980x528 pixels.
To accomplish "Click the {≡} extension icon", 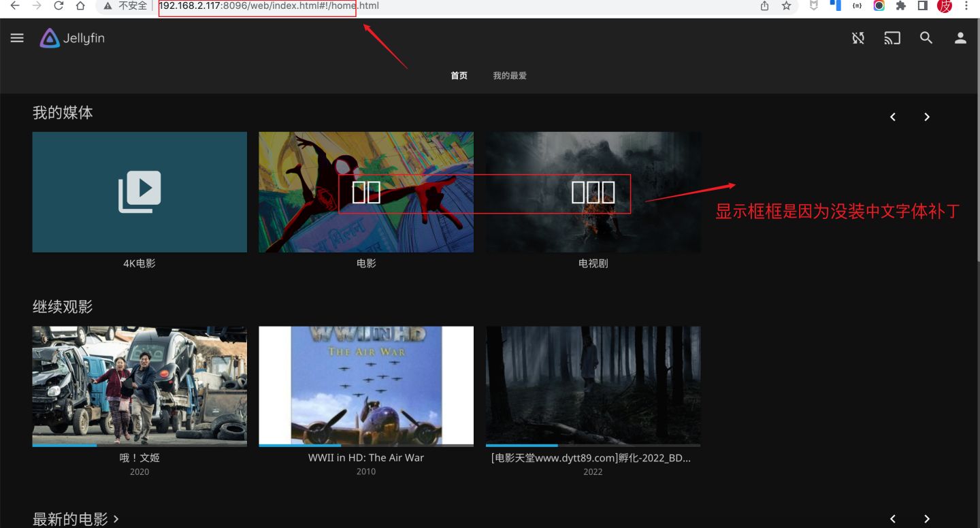I will coord(857,5).
